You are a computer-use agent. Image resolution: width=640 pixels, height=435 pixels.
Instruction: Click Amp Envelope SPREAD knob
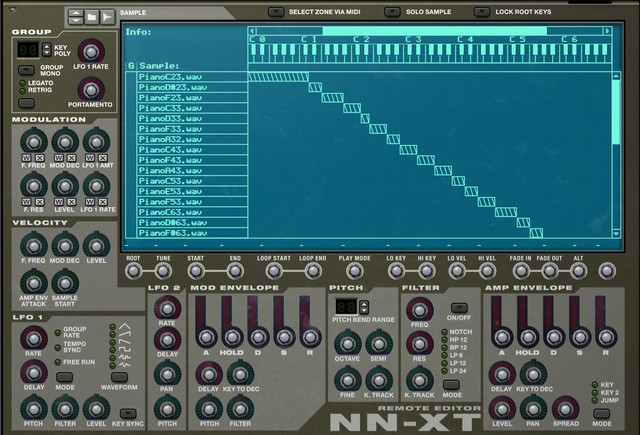(x=565, y=409)
